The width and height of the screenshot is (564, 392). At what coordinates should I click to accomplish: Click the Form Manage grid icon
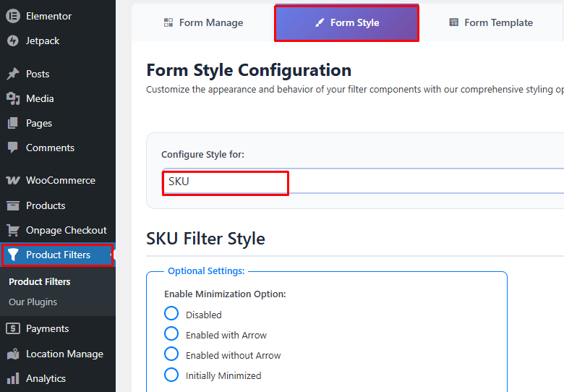(168, 22)
